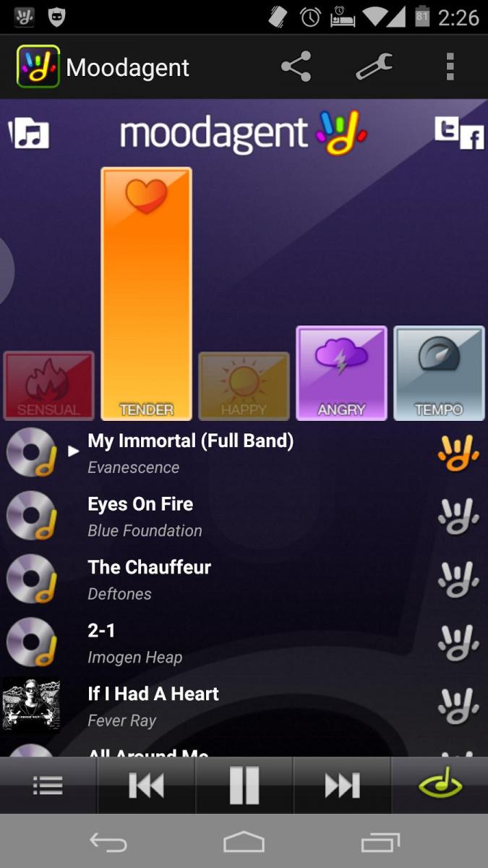Tap the Twitter and Facebook social icon
Image resolution: width=488 pixels, height=868 pixels.
[x=459, y=133]
